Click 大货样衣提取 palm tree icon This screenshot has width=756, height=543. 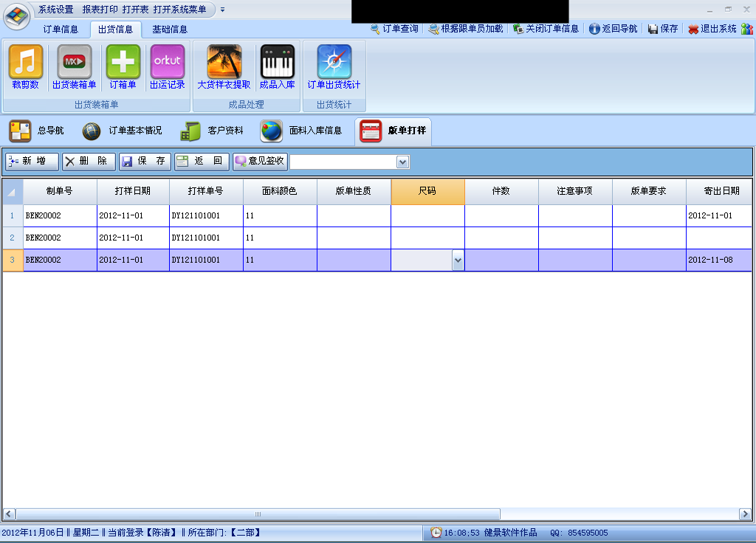(x=224, y=62)
